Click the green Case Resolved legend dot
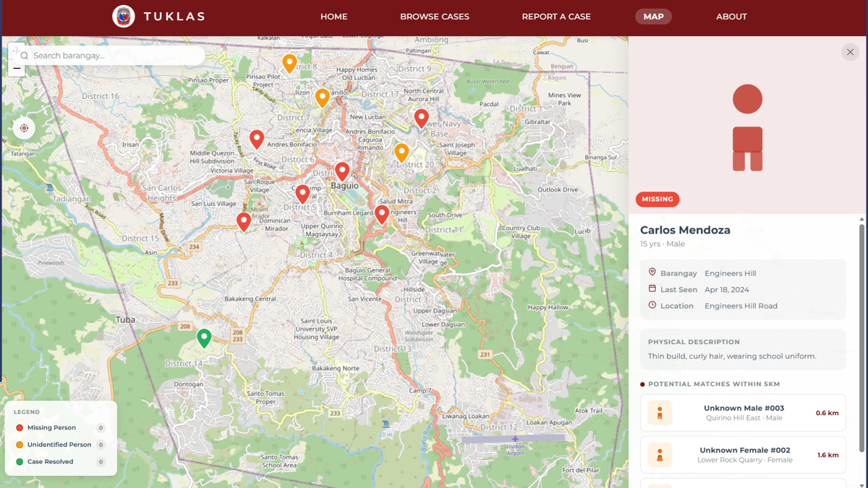The height and width of the screenshot is (488, 868). pyautogui.click(x=20, y=461)
